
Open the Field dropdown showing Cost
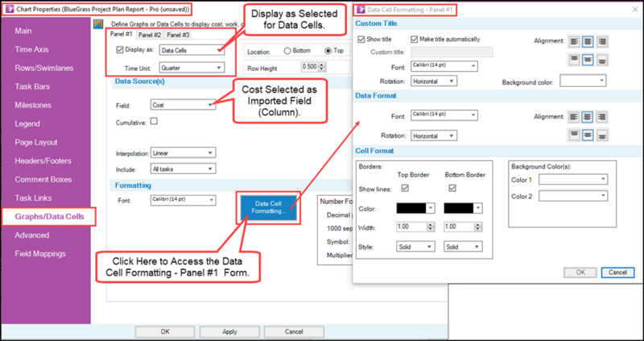pyautogui.click(x=184, y=106)
